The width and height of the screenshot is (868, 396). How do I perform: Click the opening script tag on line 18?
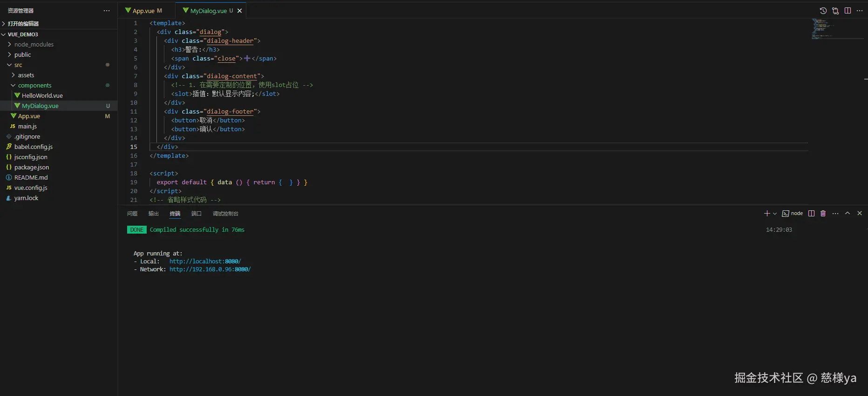[163, 174]
